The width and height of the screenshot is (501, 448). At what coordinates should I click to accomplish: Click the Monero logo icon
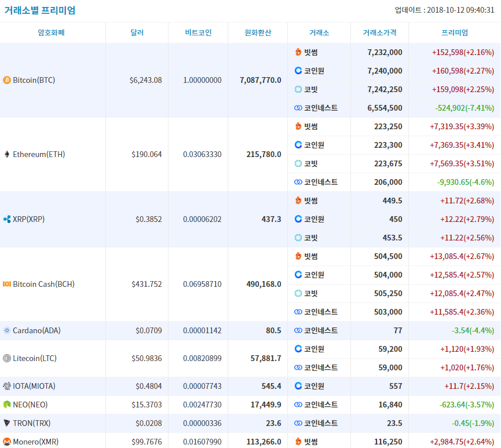(x=7, y=442)
